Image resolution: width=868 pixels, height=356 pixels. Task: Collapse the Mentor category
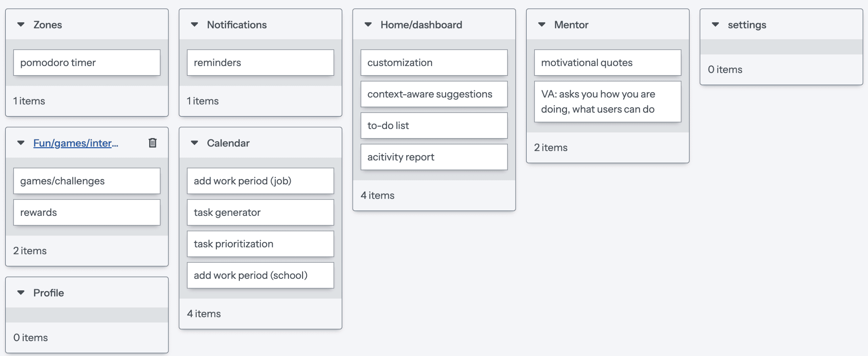542,25
